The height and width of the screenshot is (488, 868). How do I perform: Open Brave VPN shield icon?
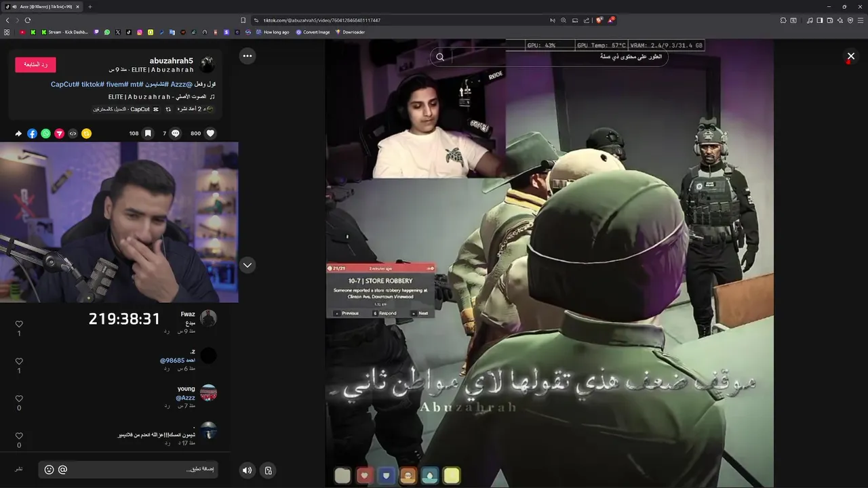pyautogui.click(x=850, y=20)
